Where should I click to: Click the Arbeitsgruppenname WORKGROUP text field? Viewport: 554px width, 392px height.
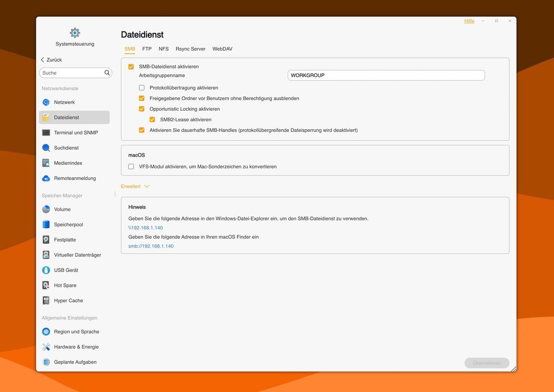coord(385,75)
